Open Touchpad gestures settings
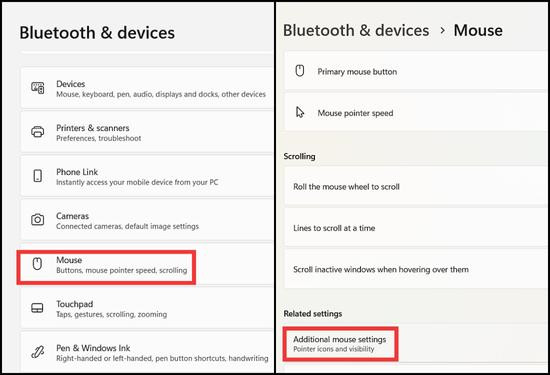 click(x=147, y=308)
